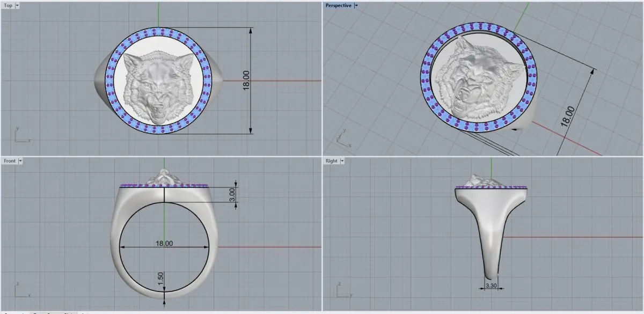Select the 18.00 dimension in Perspective viewport

click(x=567, y=116)
